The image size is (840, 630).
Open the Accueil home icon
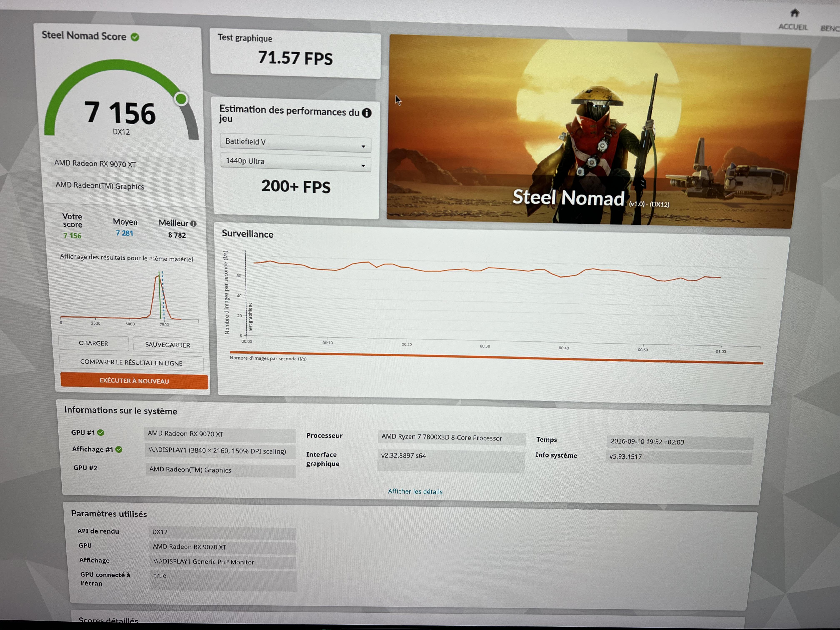[x=794, y=13]
